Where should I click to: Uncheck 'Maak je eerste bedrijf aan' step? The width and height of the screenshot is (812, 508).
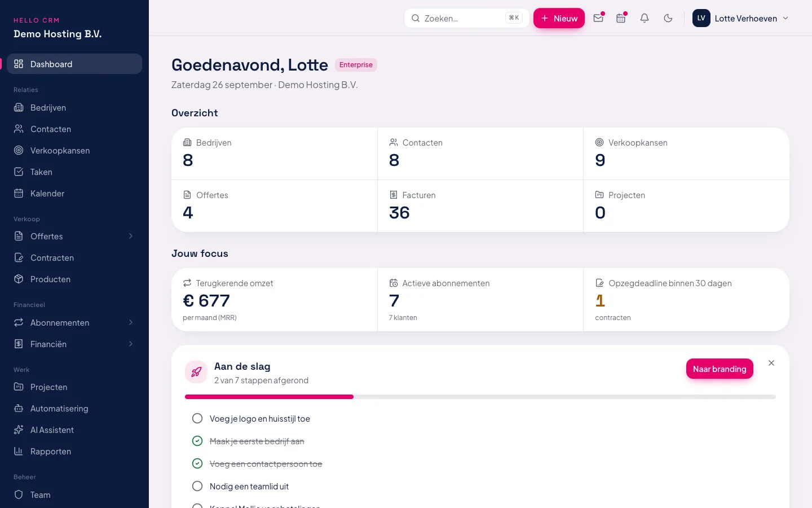click(x=197, y=441)
